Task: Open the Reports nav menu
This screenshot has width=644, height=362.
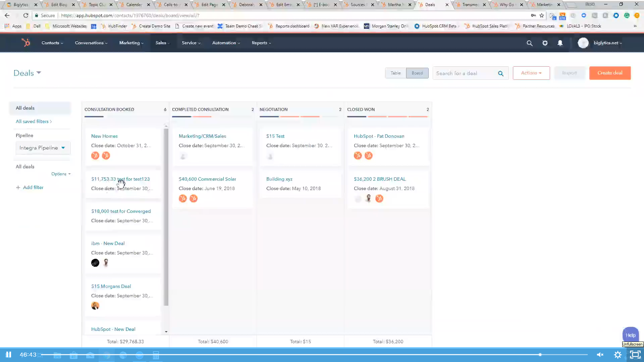Action: pos(261,43)
